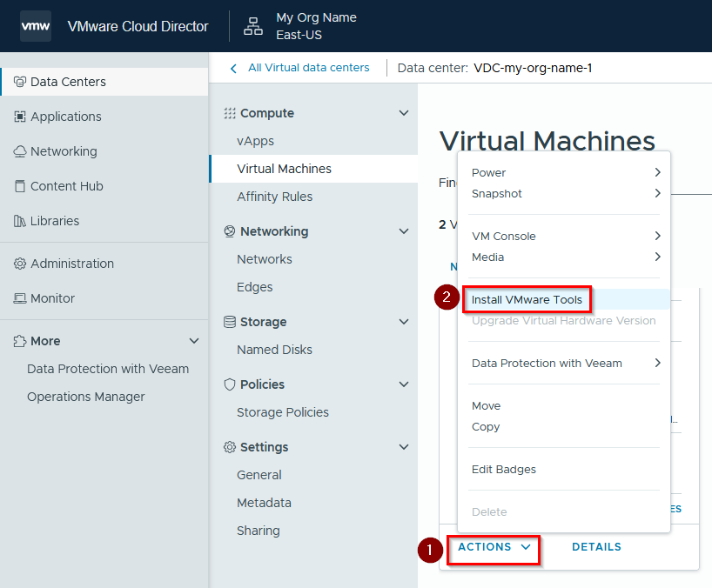Click the Applications sidebar icon
The image size is (712, 588).
click(19, 117)
